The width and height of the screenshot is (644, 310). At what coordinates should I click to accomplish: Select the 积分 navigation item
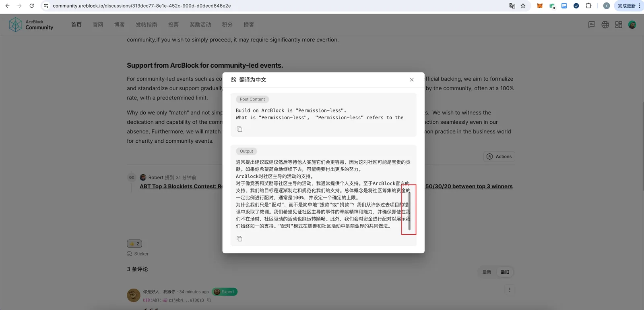pos(227,25)
